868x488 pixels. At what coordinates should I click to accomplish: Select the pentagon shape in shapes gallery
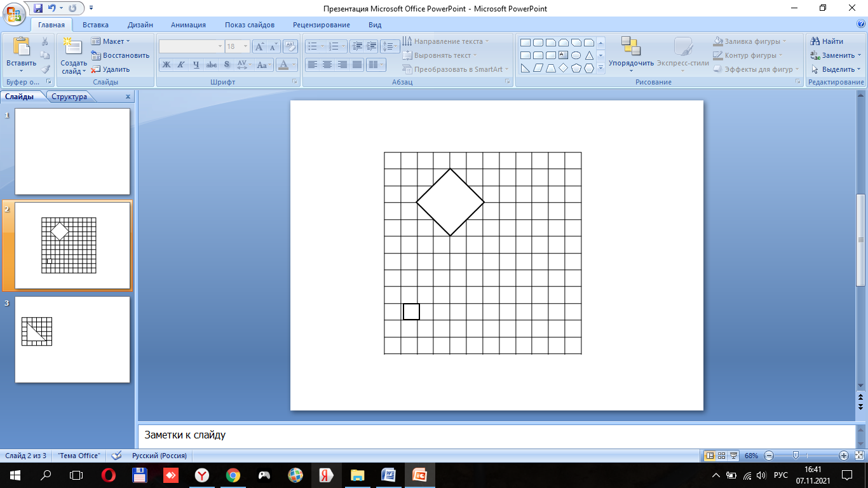[576, 68]
